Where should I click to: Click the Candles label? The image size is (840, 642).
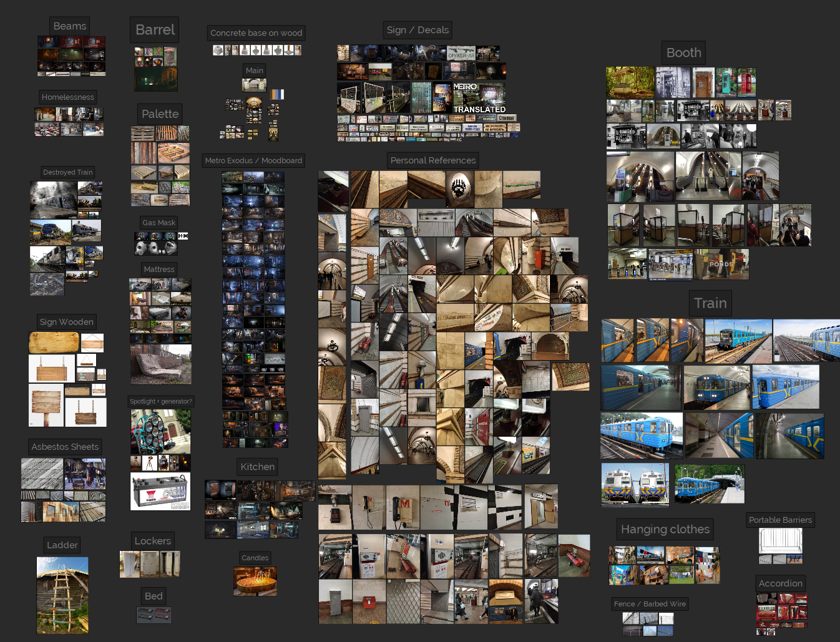point(255,558)
